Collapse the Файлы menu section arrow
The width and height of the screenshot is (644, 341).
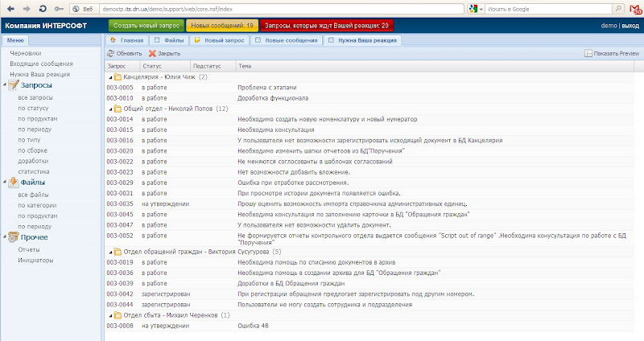tap(5, 183)
